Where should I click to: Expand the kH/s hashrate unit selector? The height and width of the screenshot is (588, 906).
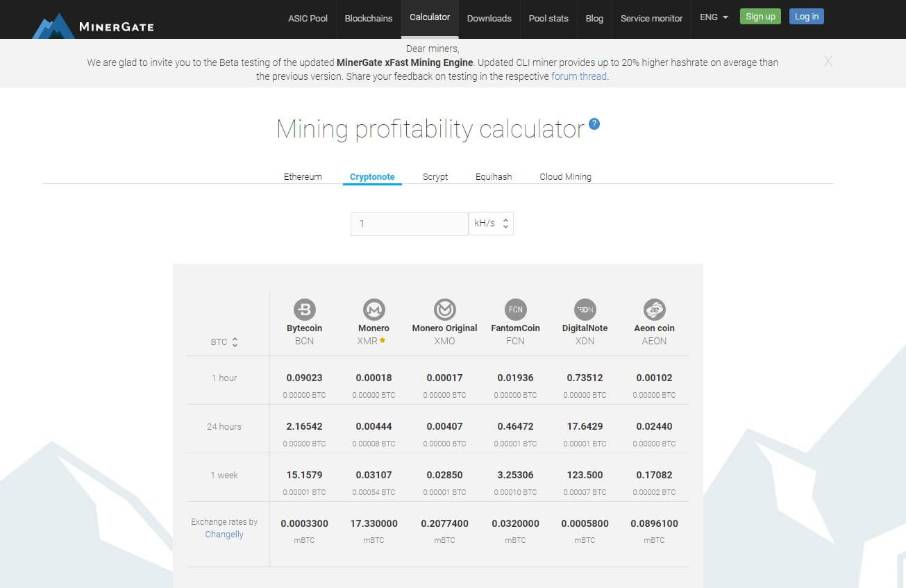click(492, 224)
